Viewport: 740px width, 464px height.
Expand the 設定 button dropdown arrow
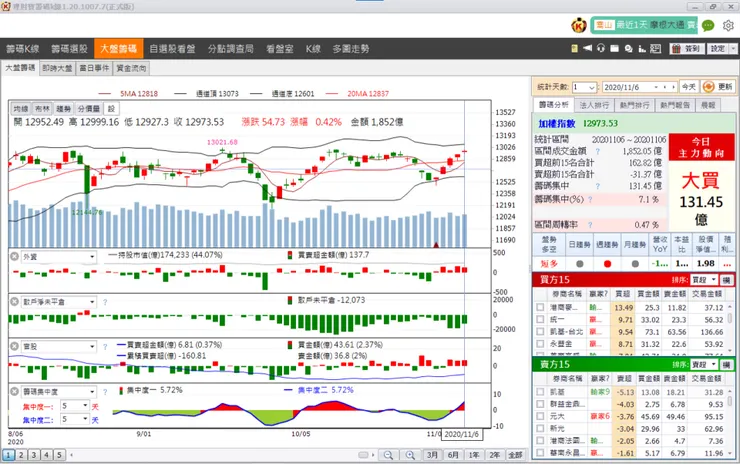[733, 49]
